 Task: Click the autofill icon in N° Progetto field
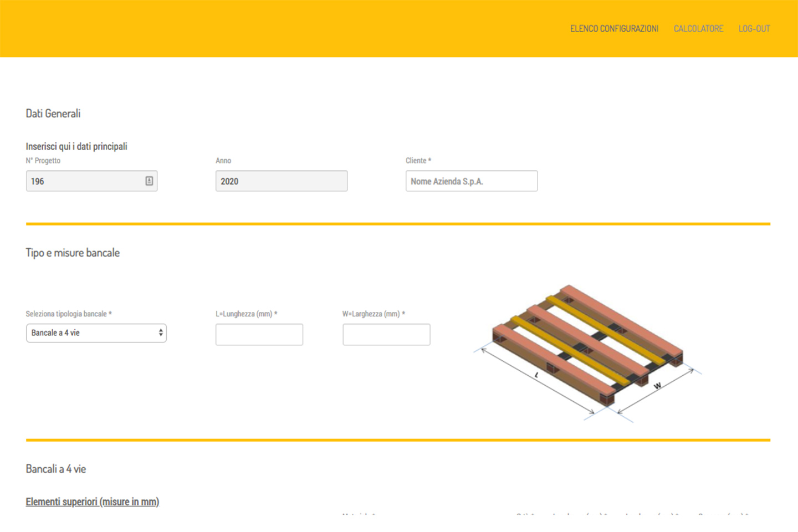click(x=149, y=181)
